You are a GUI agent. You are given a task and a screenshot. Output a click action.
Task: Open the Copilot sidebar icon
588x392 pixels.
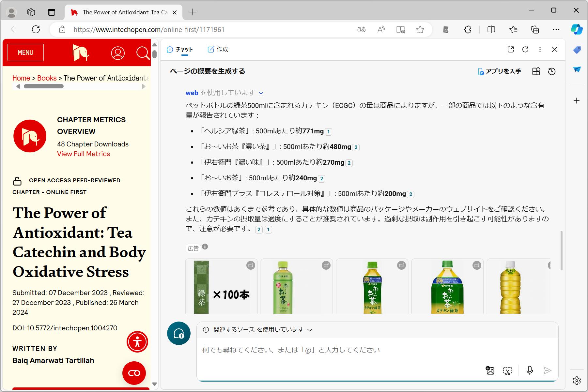pyautogui.click(x=577, y=29)
